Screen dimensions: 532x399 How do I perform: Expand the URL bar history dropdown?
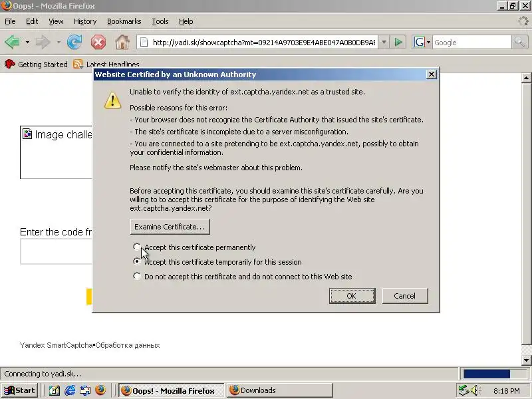pyautogui.click(x=384, y=43)
